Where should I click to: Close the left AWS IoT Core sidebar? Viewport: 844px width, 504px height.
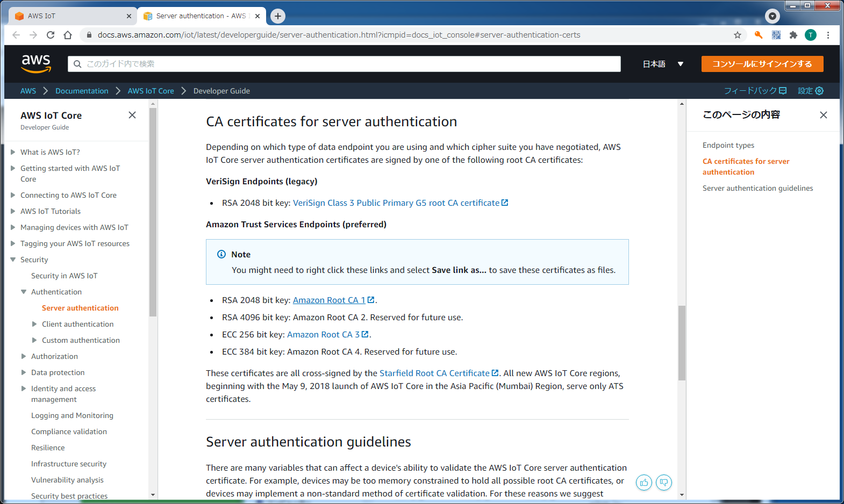pyautogui.click(x=132, y=115)
